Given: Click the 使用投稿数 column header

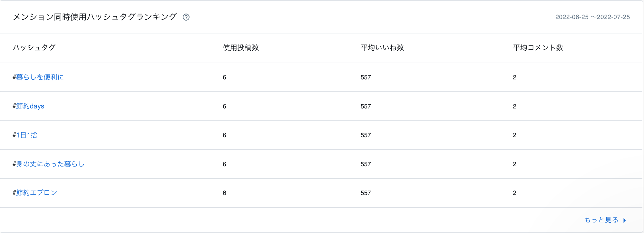Looking at the screenshot, I should tap(241, 48).
